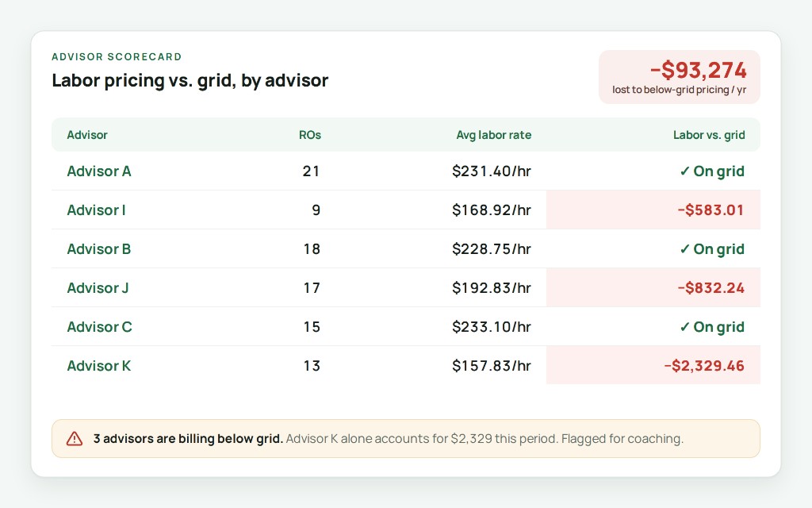Click the 'Labor pricing vs. grid, by advisor' title

pos(190,80)
